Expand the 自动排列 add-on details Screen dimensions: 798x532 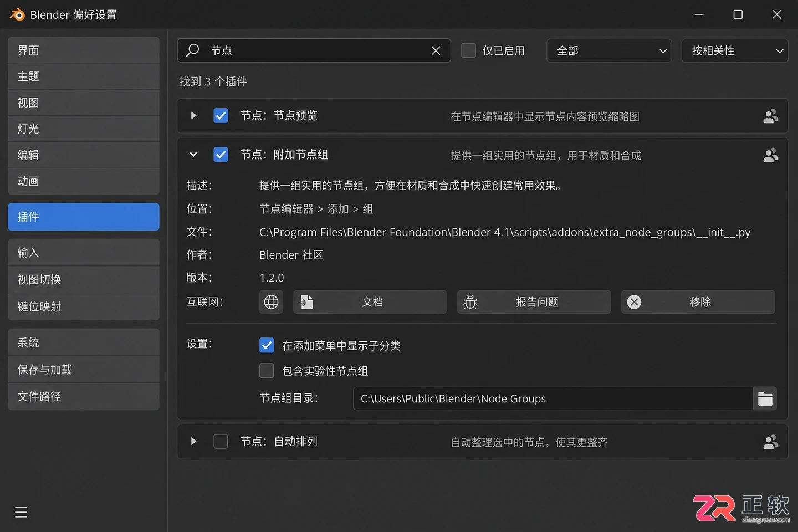click(x=193, y=442)
